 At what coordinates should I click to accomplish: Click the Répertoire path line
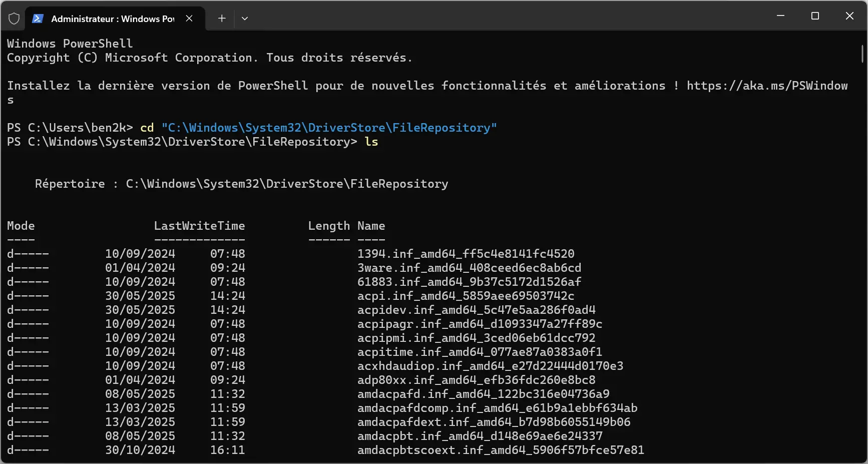point(241,184)
